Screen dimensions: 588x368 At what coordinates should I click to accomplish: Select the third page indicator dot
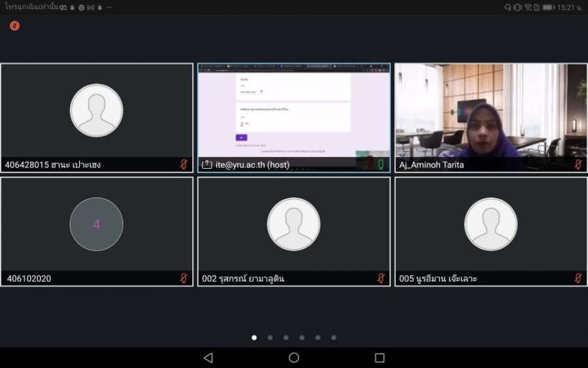coord(286,338)
